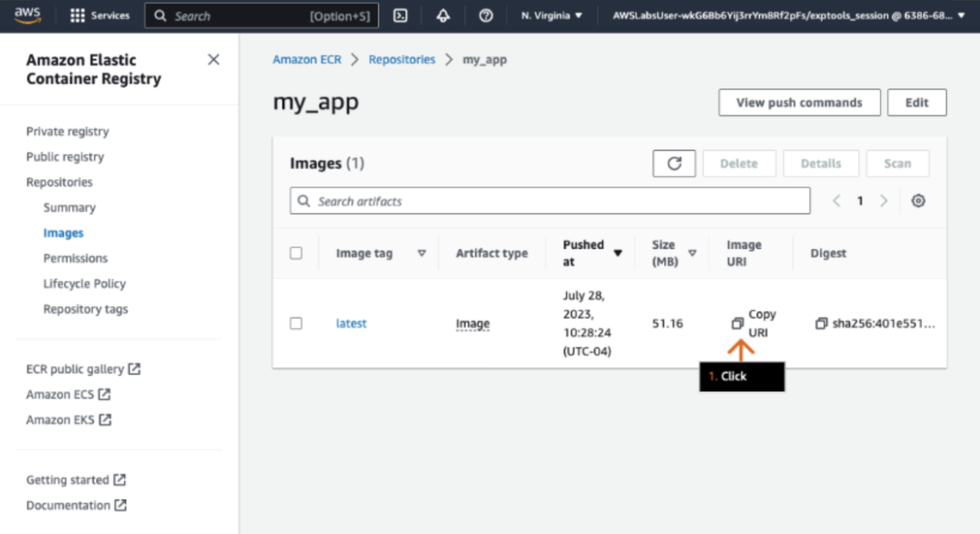Open Repository tags in sidebar
This screenshot has height=534, width=980.
pos(86,309)
